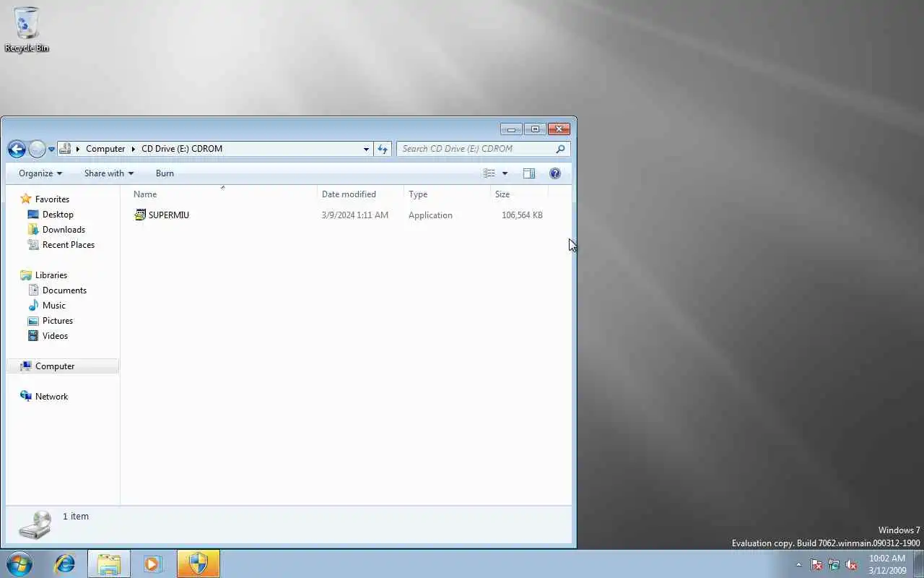This screenshot has height=578, width=924.
Task: Show hidden system tray icons
Action: coord(798,564)
